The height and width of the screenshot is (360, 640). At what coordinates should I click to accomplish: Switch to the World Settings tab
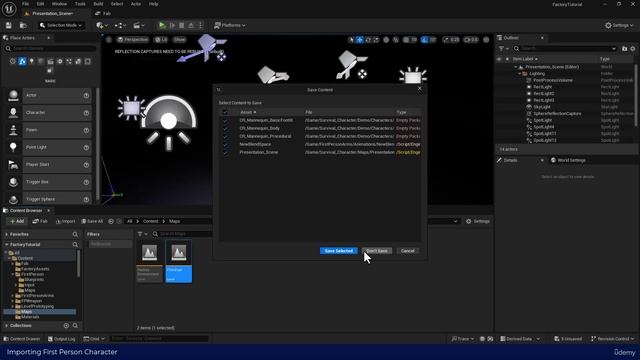(x=568, y=160)
